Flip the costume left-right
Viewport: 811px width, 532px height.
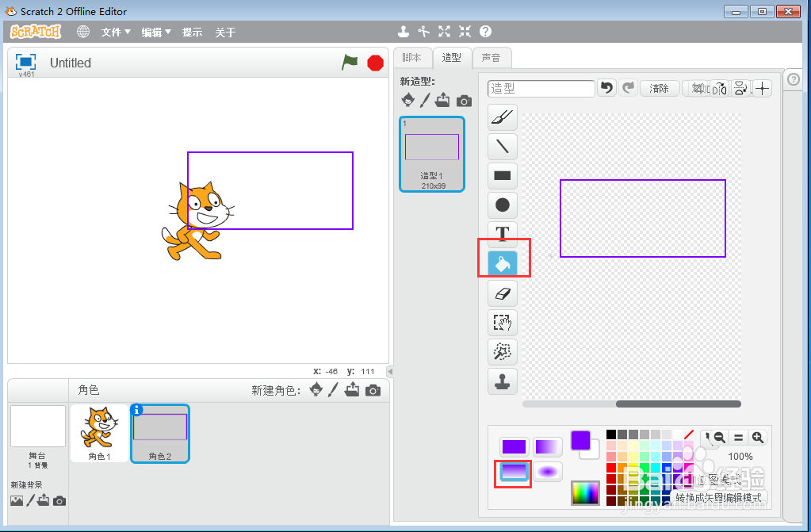720,89
